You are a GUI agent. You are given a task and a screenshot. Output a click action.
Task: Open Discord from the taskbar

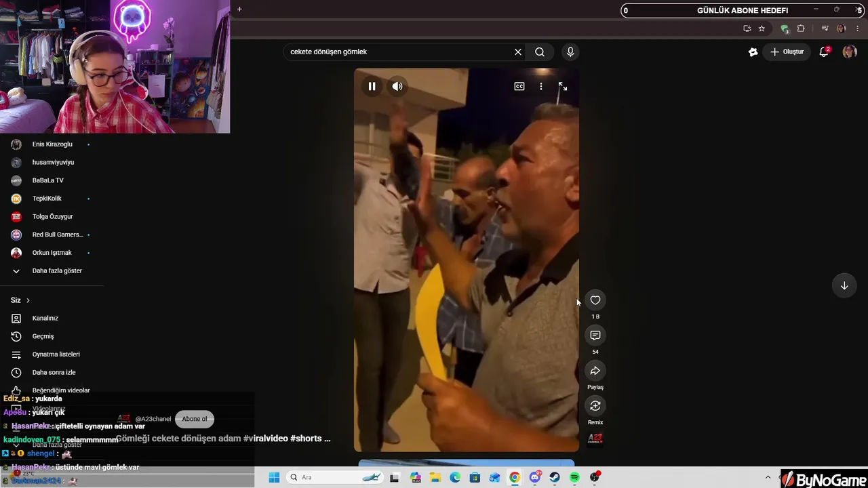[535, 477]
